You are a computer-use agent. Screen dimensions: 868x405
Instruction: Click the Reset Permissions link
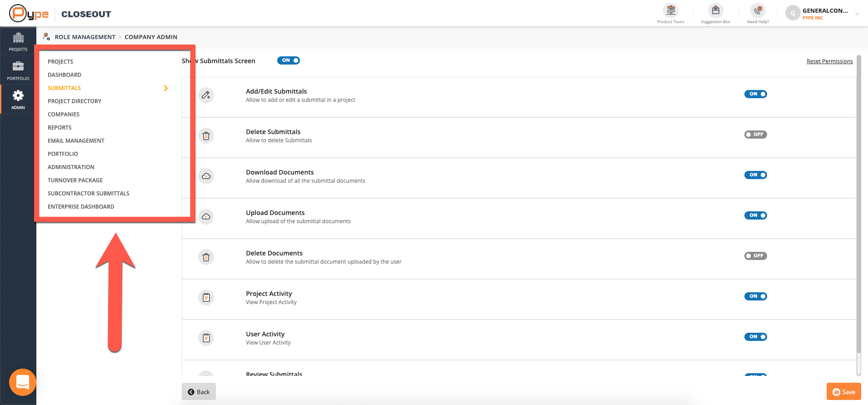point(829,61)
